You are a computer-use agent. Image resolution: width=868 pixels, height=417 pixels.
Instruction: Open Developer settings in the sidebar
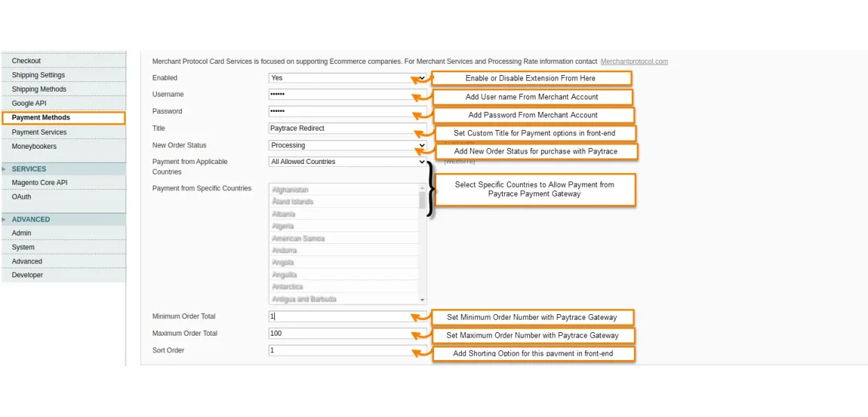[27, 275]
